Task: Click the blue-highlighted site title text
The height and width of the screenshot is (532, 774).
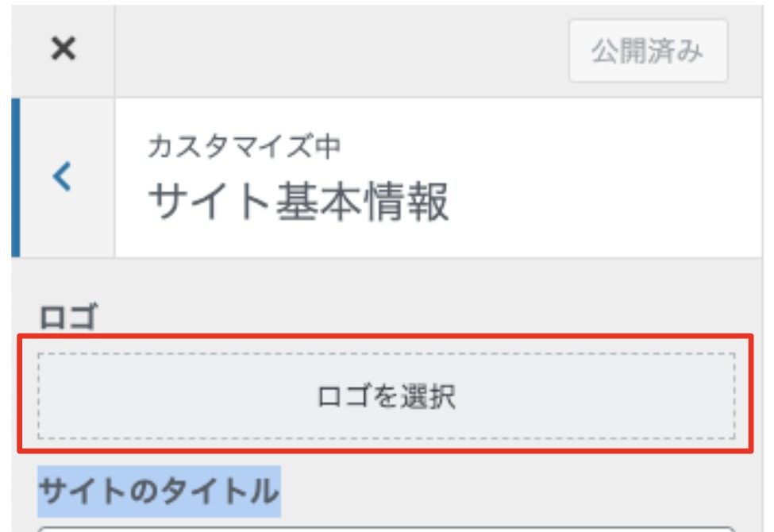Action: 159,492
